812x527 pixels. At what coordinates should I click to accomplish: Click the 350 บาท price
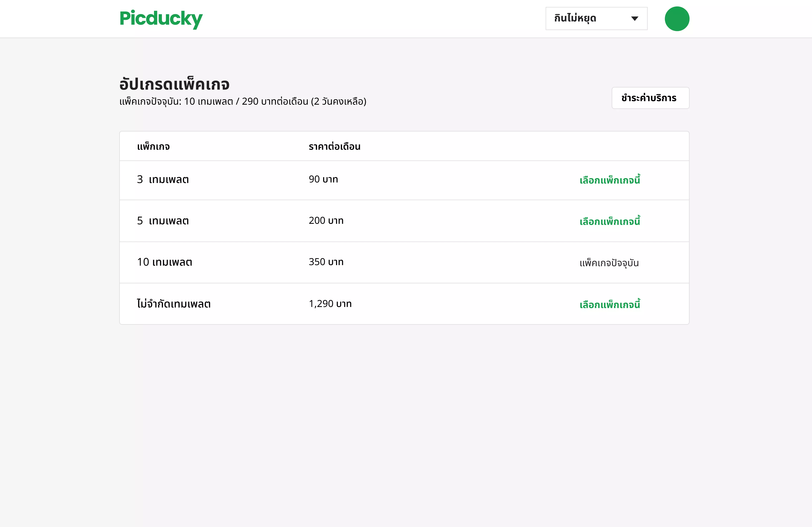(x=326, y=262)
